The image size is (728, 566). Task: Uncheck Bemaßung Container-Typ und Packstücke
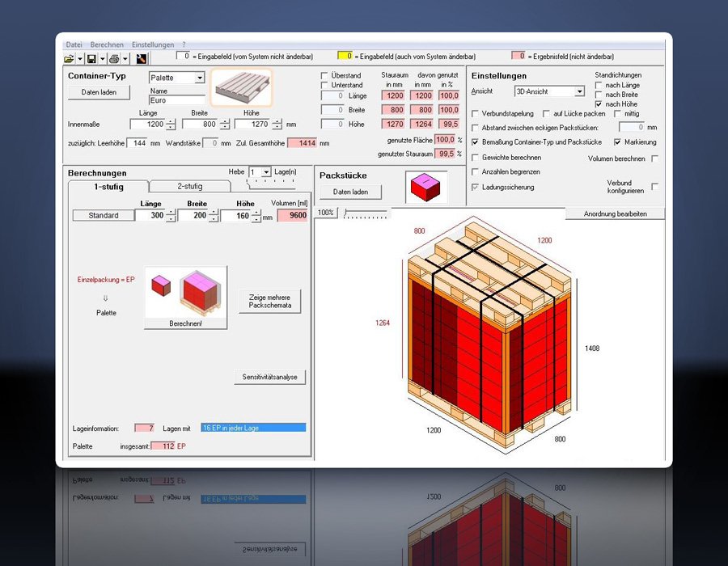click(475, 142)
